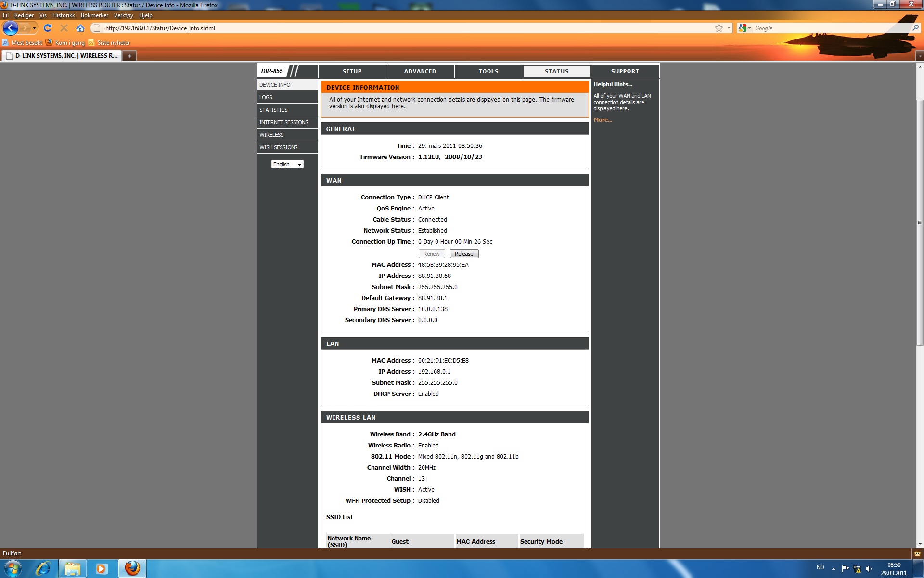Image resolution: width=924 pixels, height=578 pixels.
Task: Open Windows Media Player from the taskbar
Action: click(x=102, y=569)
